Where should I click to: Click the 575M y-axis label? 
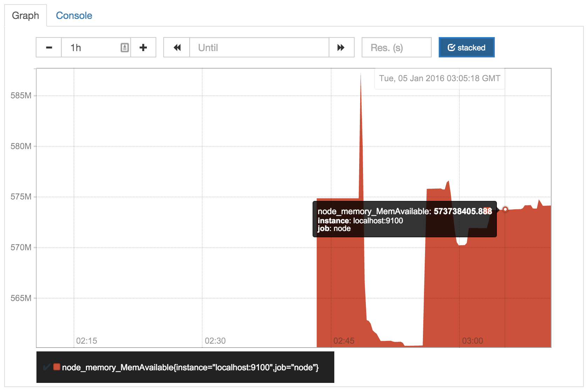tap(21, 197)
